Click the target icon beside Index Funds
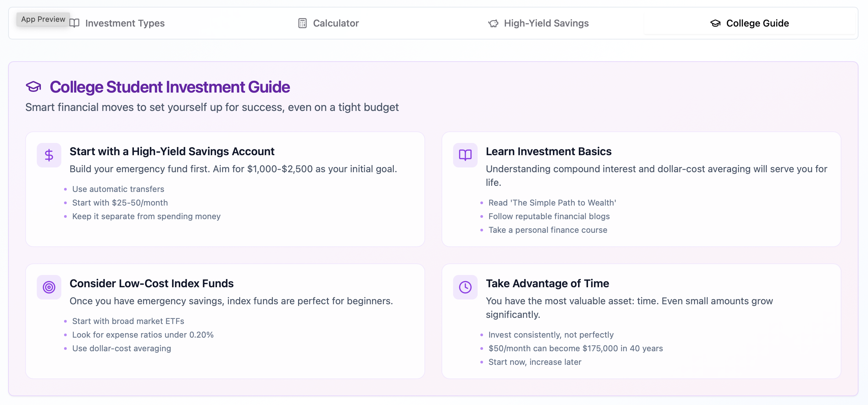This screenshot has width=868, height=405. click(x=49, y=287)
